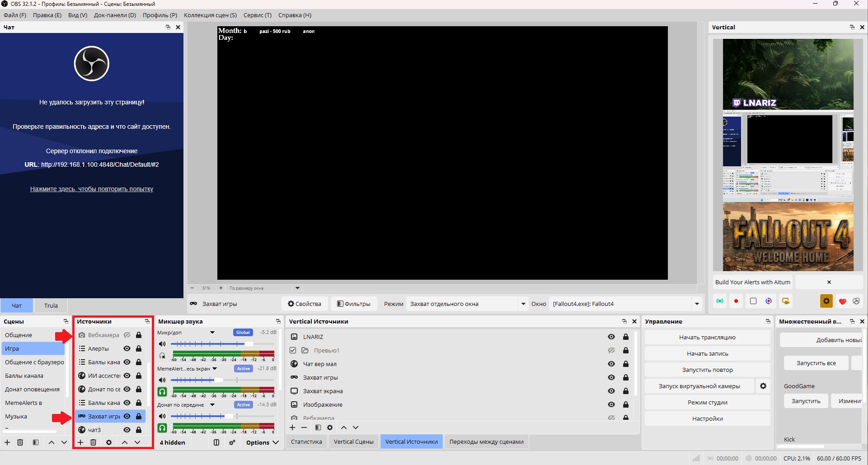Click the orange virtual camera icon in Vertical dock

coord(786,301)
